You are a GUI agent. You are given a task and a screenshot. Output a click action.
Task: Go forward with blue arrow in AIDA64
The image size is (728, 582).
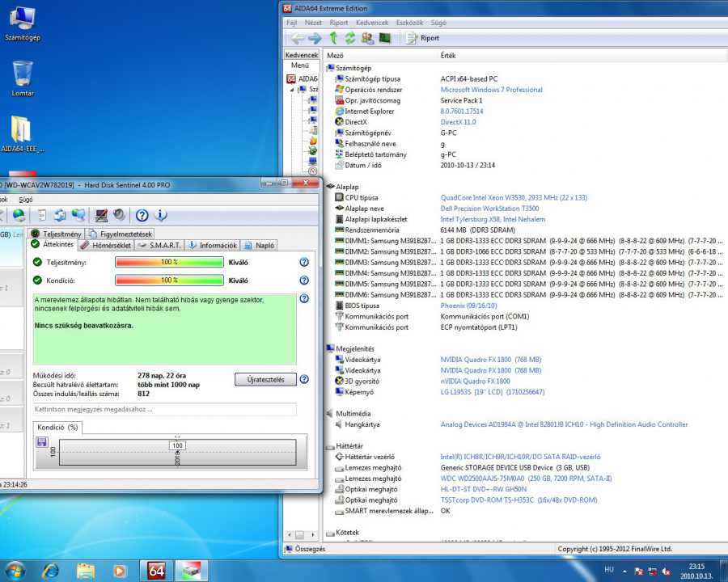point(315,38)
